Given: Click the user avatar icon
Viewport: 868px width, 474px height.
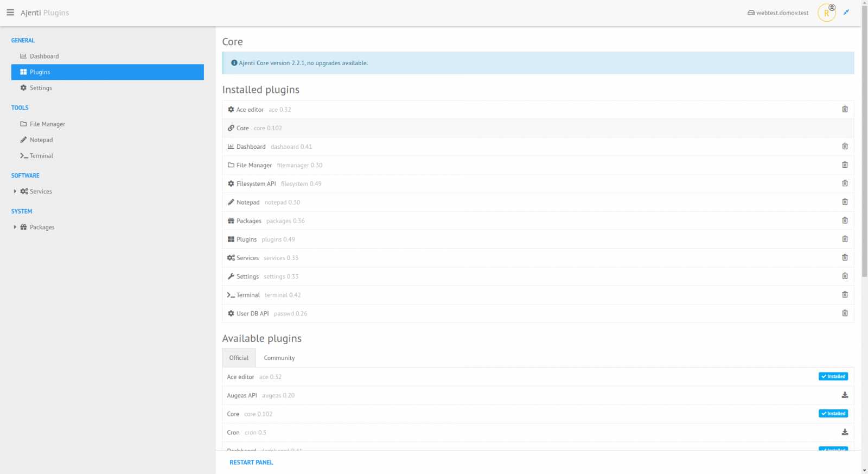Looking at the screenshot, I should coord(826,12).
